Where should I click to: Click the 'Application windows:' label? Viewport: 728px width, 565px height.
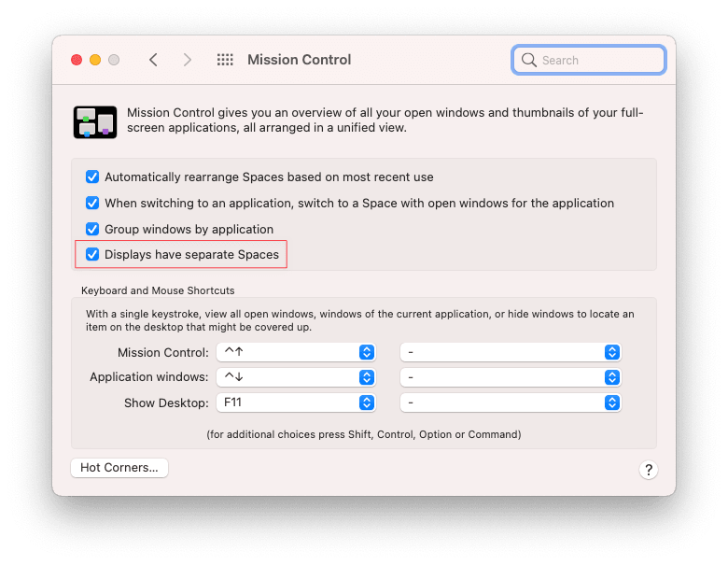click(x=149, y=376)
